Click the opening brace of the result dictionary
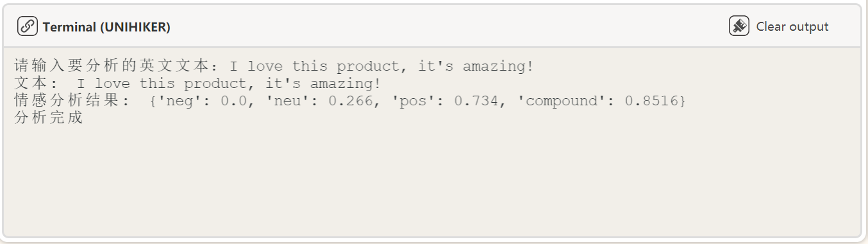 [153, 101]
